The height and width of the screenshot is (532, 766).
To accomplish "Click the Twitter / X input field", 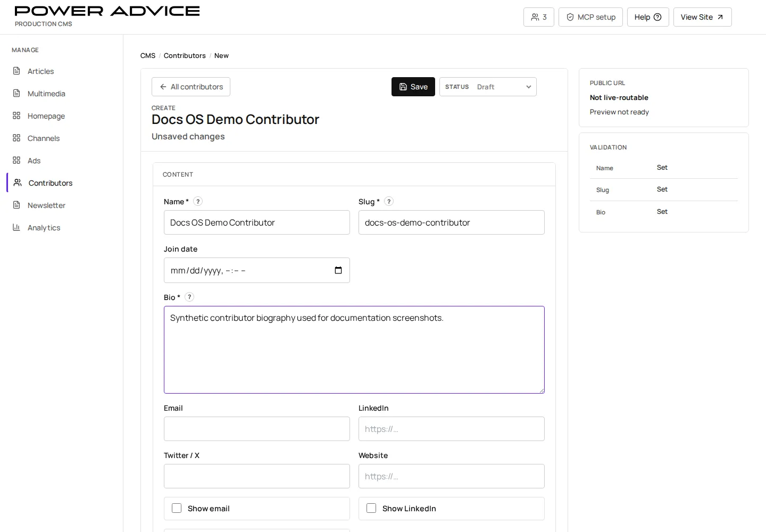I will coord(257,476).
